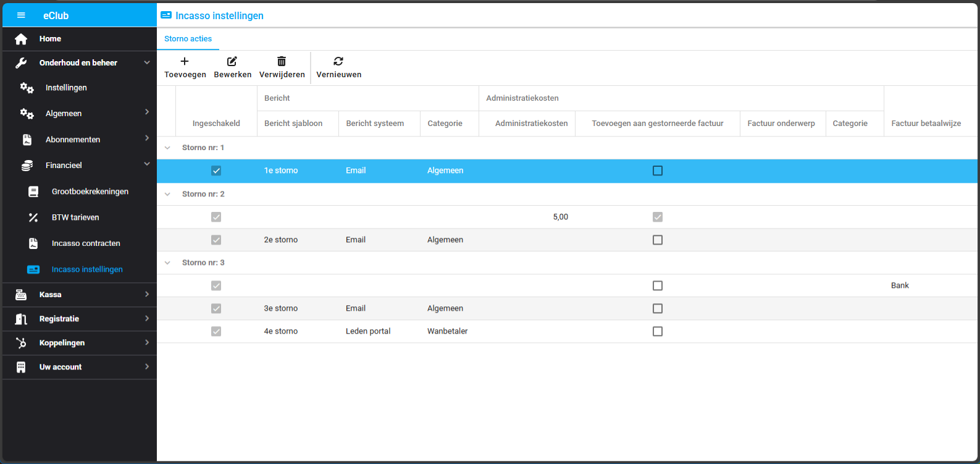Sort by Bericht sjabloon column header

[x=293, y=124]
